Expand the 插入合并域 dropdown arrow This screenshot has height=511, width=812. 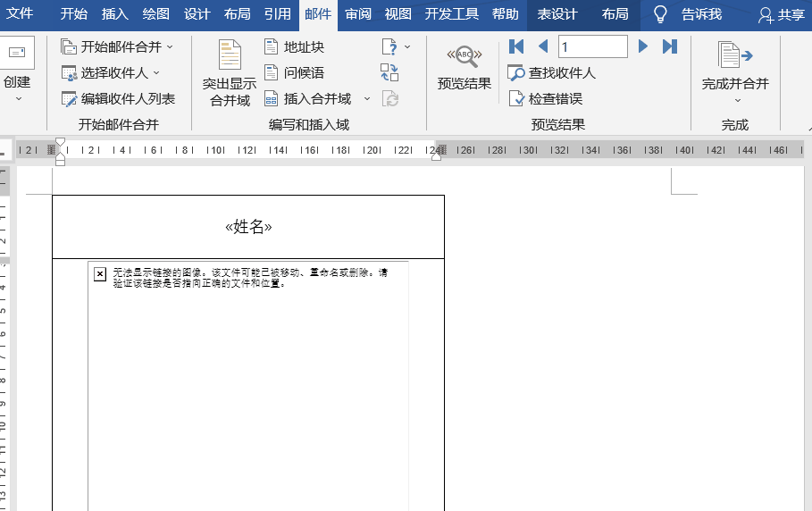tap(367, 98)
